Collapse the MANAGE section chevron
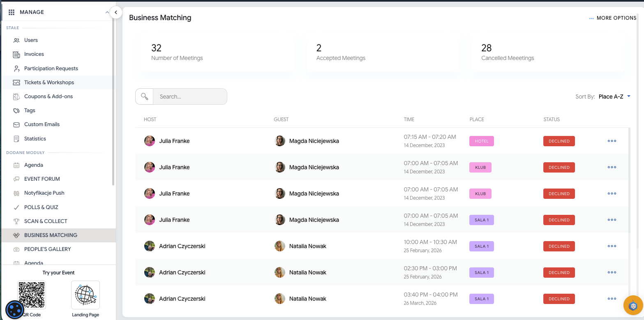This screenshot has width=644, height=320. pyautogui.click(x=107, y=12)
